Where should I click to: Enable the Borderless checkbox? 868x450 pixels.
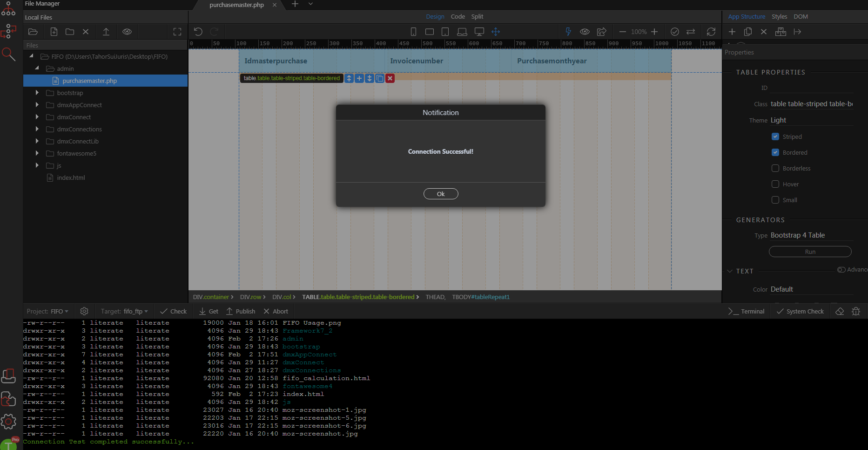pyautogui.click(x=775, y=168)
